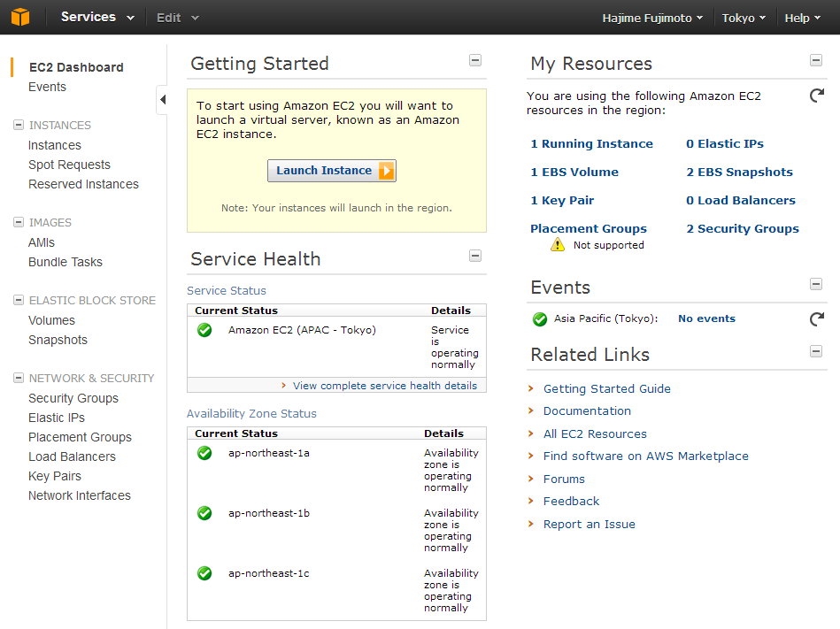Open the Placement Groups resource link
Viewport: 840px width, 629px height.
click(589, 228)
